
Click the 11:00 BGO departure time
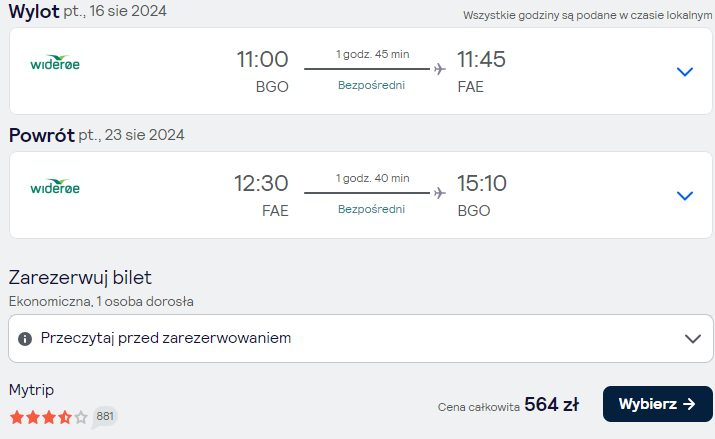pos(262,59)
